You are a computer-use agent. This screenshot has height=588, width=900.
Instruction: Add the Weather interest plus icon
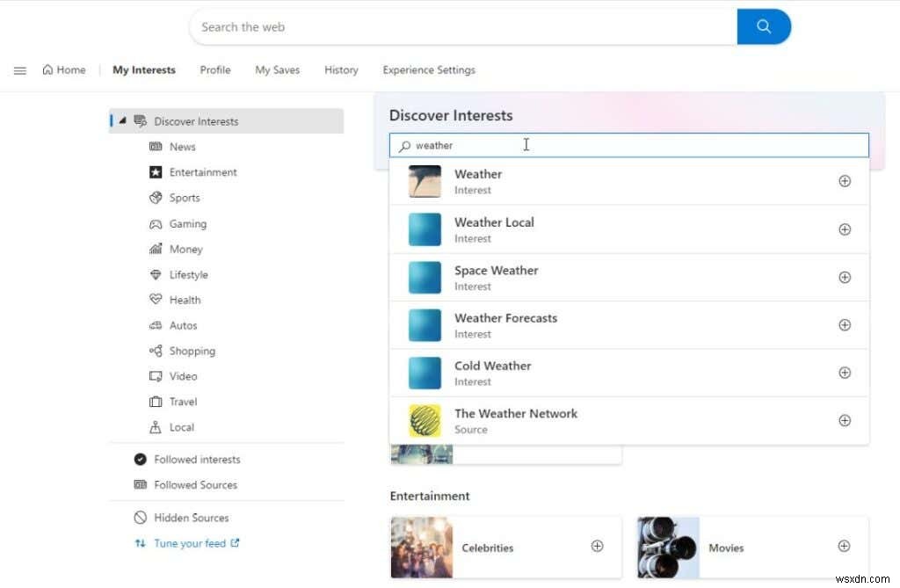pyautogui.click(x=845, y=181)
